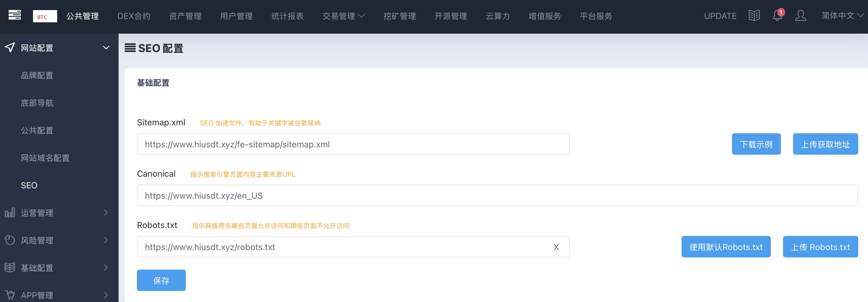Click the list icon beside SEO 配置 title
The height and width of the screenshot is (302, 868).
[x=130, y=48]
